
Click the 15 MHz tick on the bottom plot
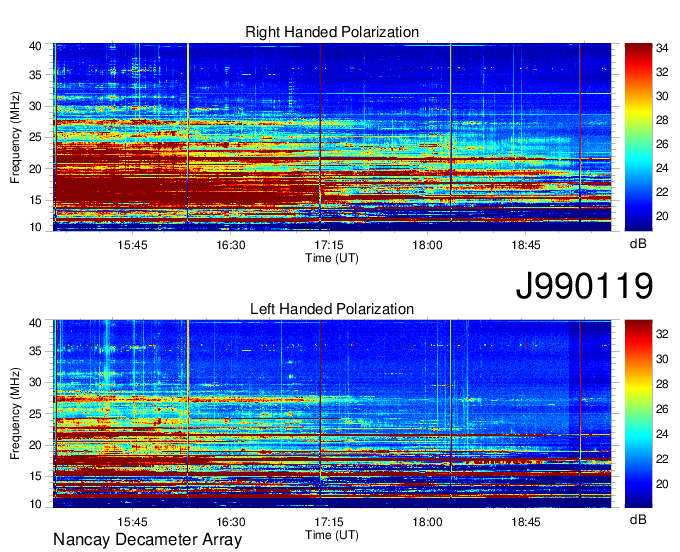click(x=36, y=477)
